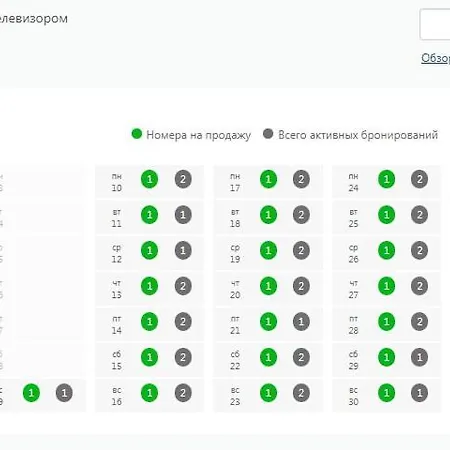
Task: Click the green Номера на продажу legend dot
Action: click(x=137, y=134)
